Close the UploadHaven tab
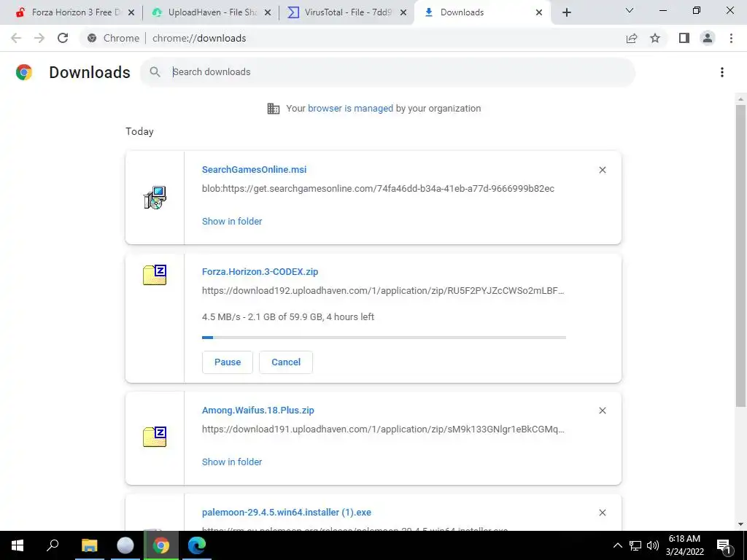Viewport: 747px width, 560px height. pos(268,12)
